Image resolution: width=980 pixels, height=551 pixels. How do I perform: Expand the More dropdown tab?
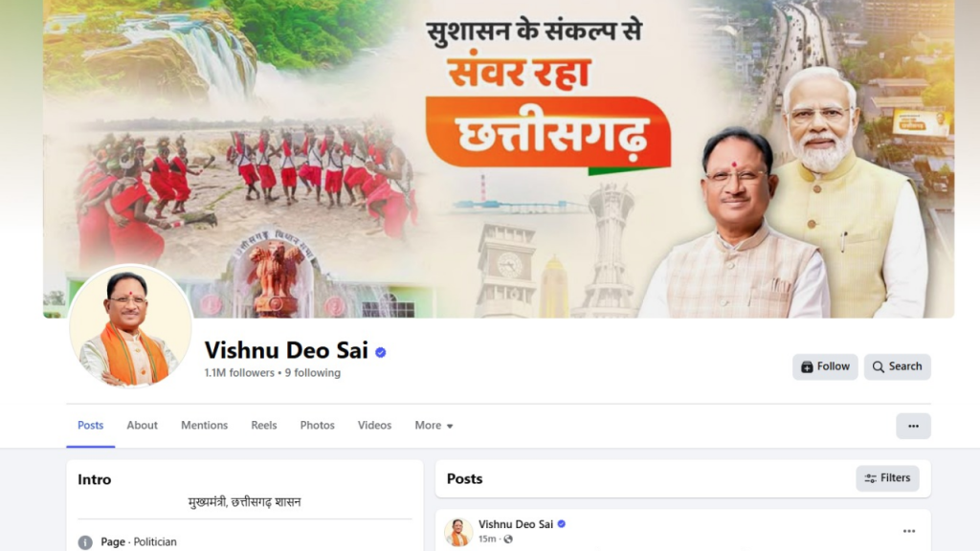coord(434,426)
